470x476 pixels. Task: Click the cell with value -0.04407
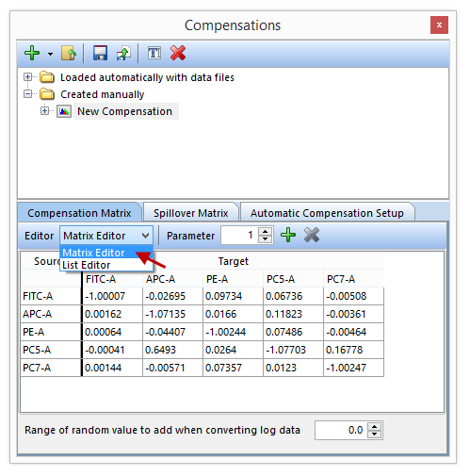(x=172, y=332)
